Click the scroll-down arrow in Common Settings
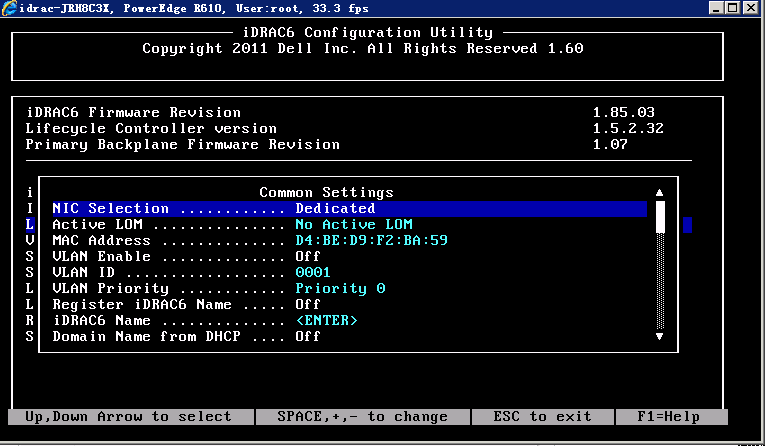 [x=659, y=336]
